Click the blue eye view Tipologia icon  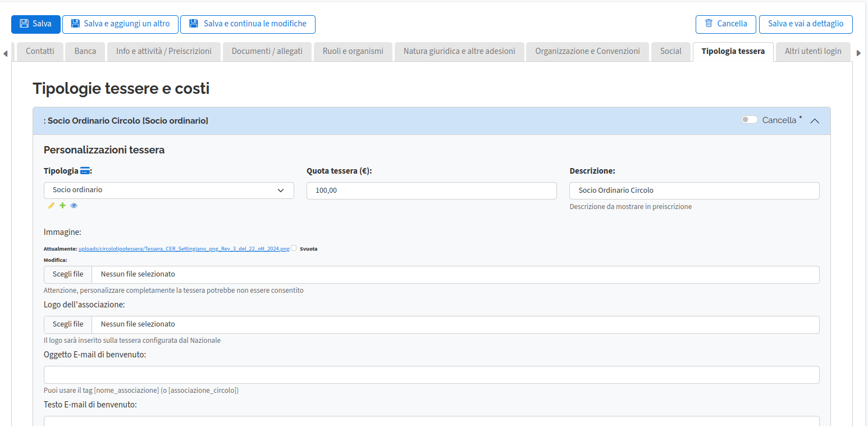(x=74, y=206)
